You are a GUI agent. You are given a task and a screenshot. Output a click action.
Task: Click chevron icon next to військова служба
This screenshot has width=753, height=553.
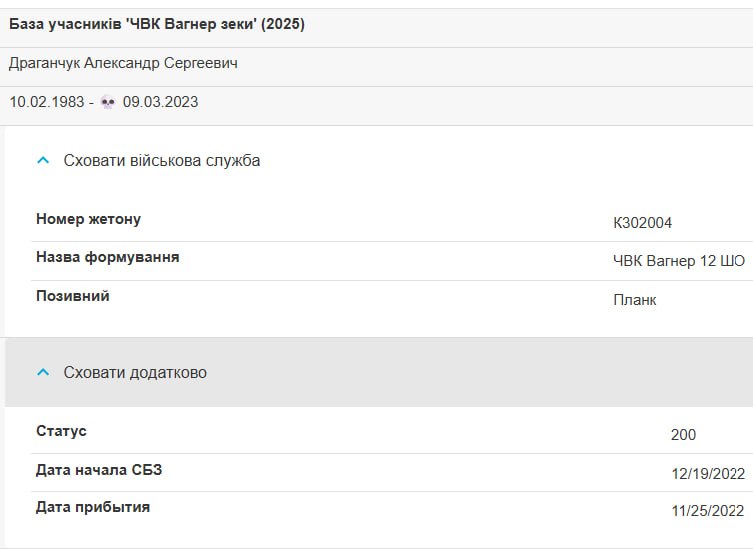43,160
